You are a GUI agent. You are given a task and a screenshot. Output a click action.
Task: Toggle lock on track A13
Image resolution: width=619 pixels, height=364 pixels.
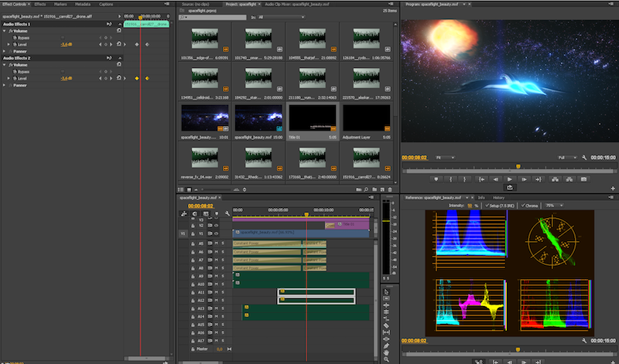(193, 308)
